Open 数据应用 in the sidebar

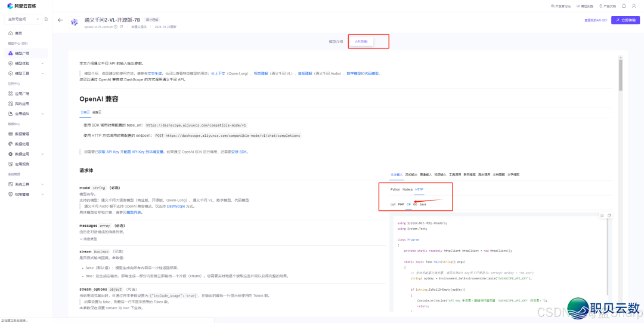(26, 154)
